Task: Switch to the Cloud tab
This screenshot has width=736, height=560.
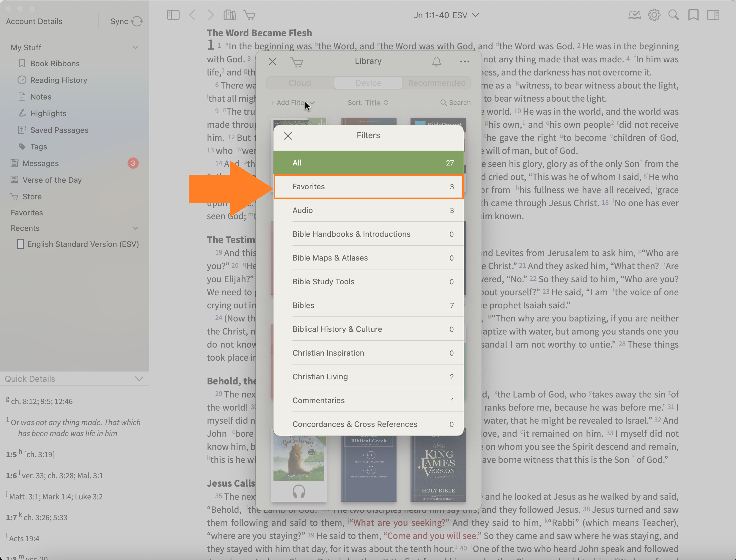Action: (299, 83)
